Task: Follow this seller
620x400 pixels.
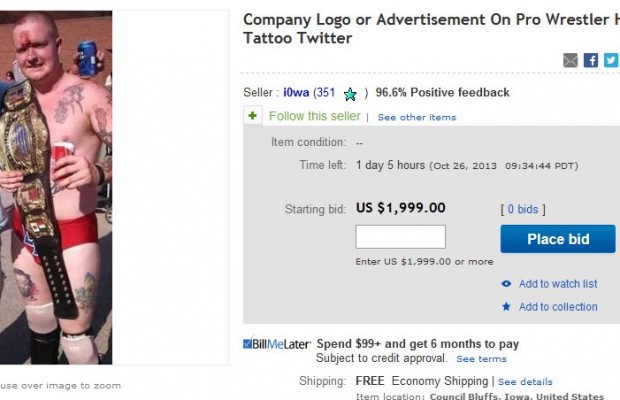Action: point(314,116)
